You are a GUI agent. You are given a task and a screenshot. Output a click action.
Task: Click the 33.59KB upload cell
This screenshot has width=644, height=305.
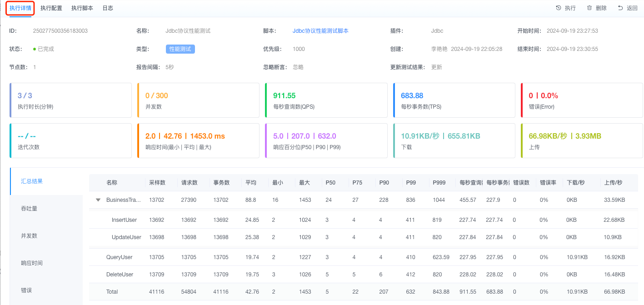click(x=614, y=200)
